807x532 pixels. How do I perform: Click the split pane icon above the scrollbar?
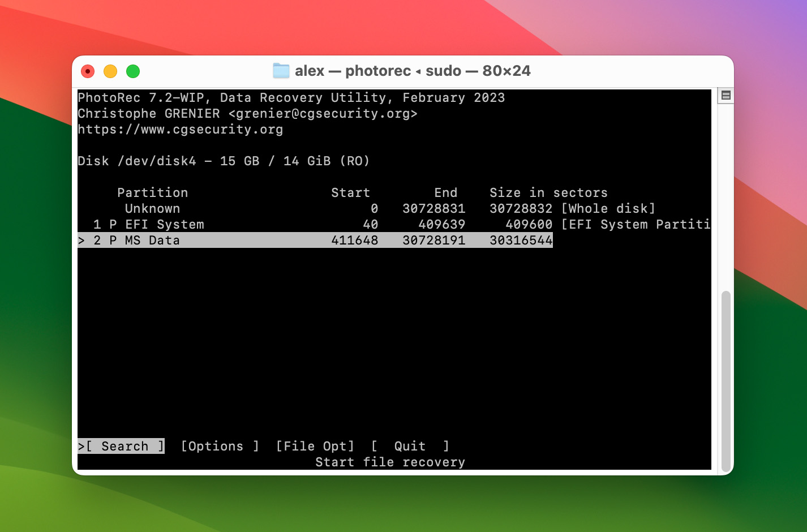pyautogui.click(x=726, y=96)
